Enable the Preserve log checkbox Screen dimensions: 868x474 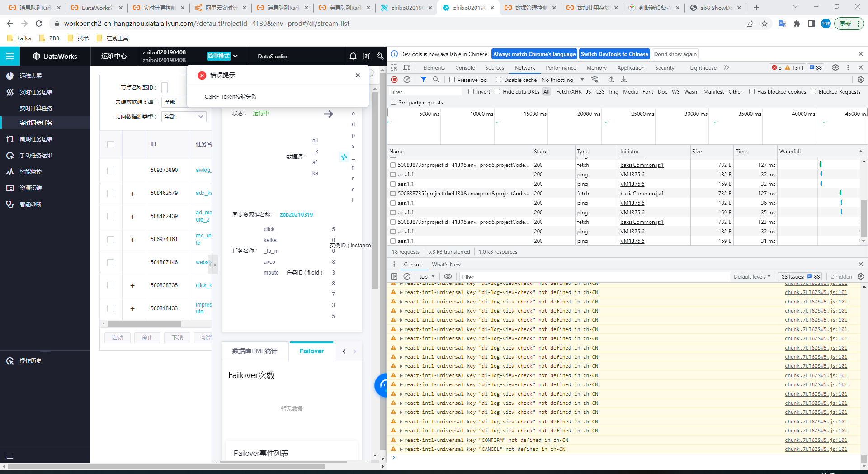[x=452, y=80]
